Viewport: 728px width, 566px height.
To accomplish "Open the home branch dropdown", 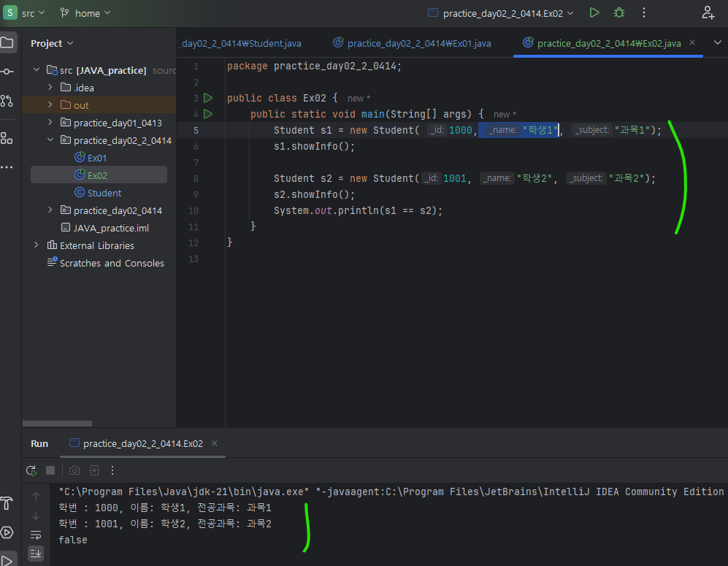I will (x=86, y=13).
